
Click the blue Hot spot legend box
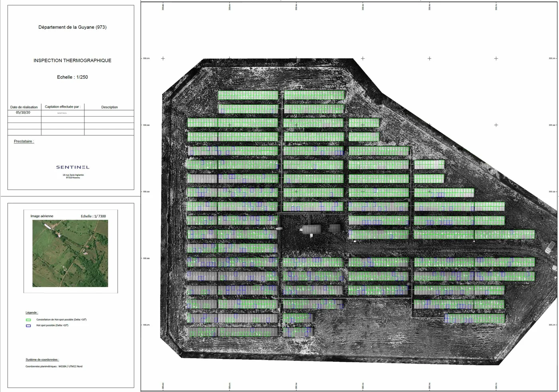pos(28,326)
